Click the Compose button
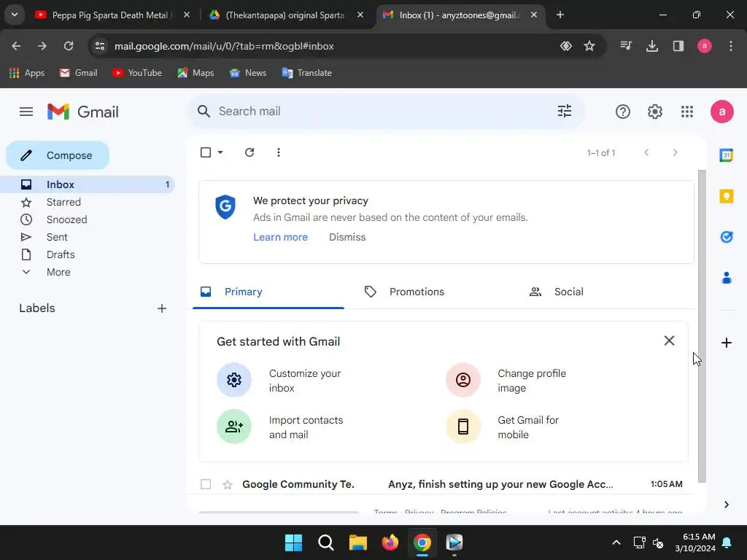Image resolution: width=747 pixels, height=560 pixels. pyautogui.click(x=58, y=155)
